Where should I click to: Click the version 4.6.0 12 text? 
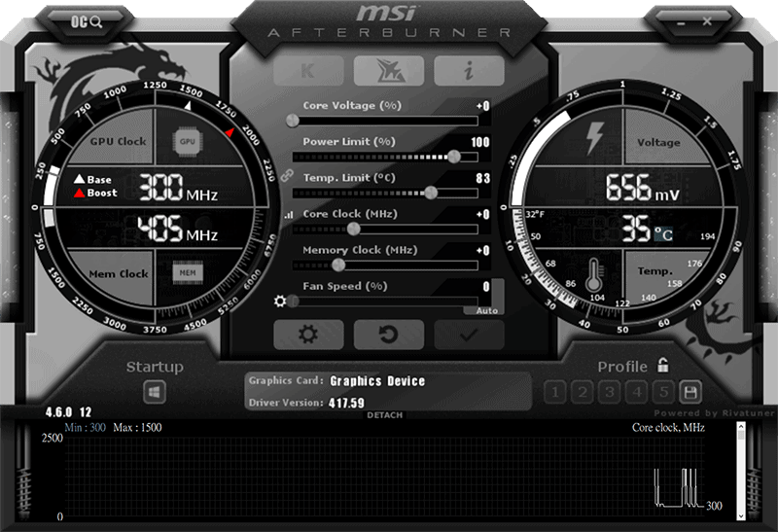[x=68, y=412]
